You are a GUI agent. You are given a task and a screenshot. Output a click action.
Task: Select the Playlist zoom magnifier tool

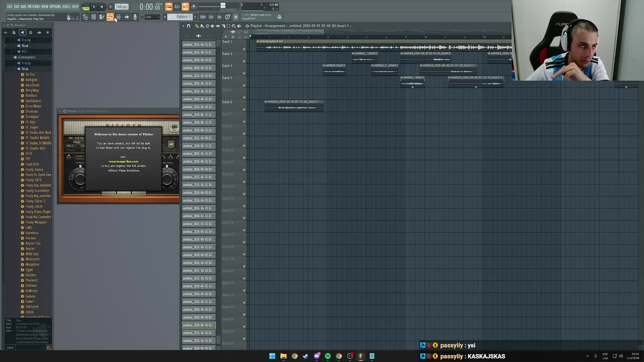[x=233, y=26]
